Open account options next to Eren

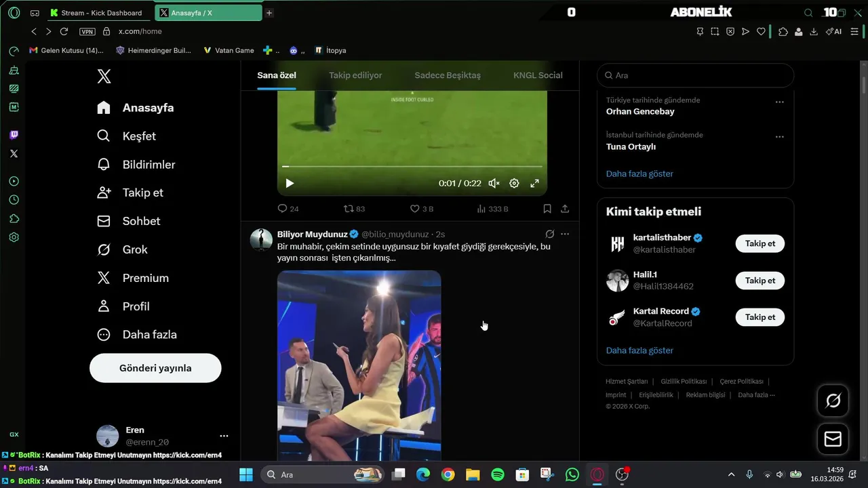[x=224, y=436]
